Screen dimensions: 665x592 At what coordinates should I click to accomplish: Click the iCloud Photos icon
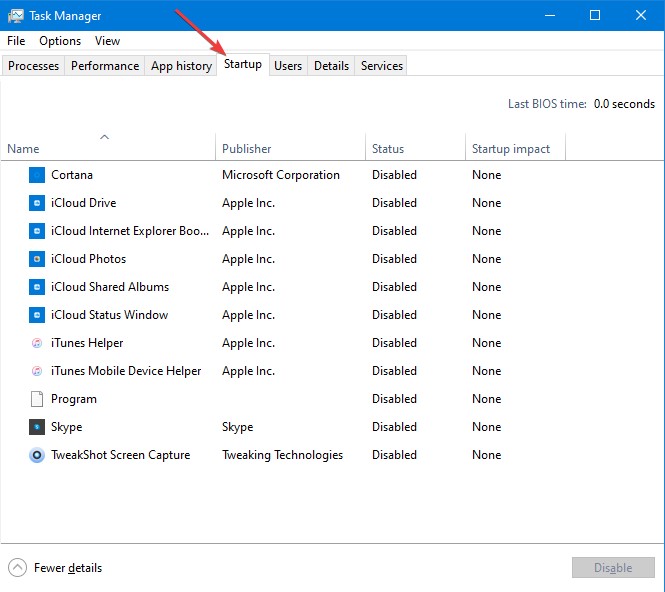click(x=37, y=259)
